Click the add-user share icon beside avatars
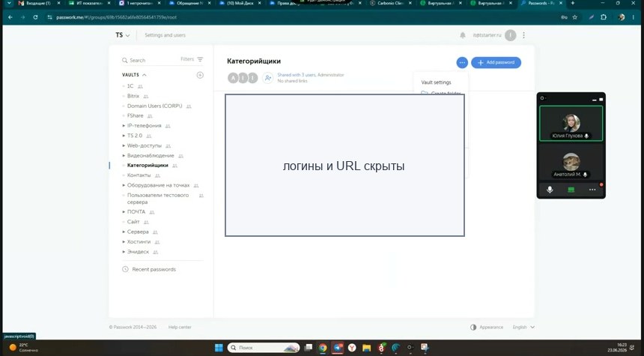 click(x=268, y=78)
